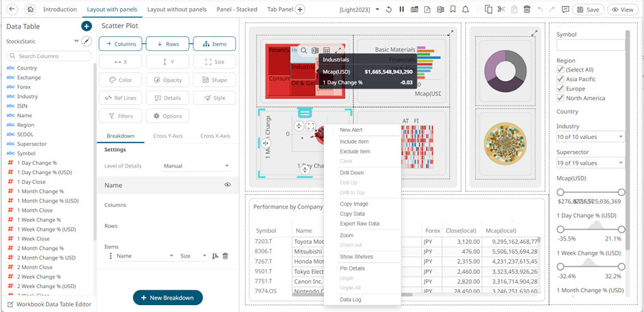Pause data updates using the pause icon
The image size is (644, 312).
[x=402, y=10]
